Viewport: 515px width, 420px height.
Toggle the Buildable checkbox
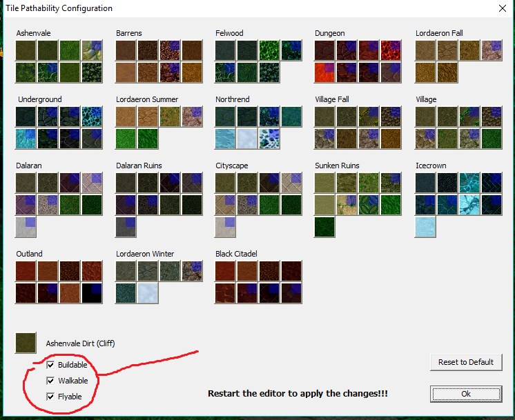50,365
